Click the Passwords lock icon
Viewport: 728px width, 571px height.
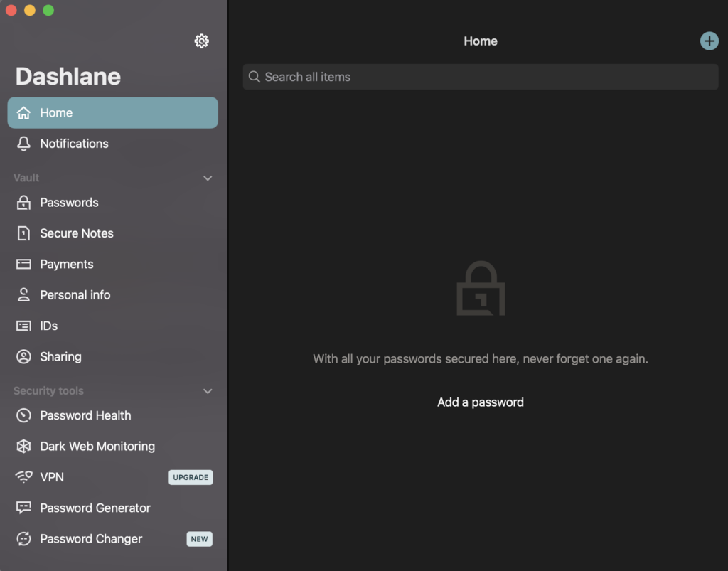click(x=23, y=203)
